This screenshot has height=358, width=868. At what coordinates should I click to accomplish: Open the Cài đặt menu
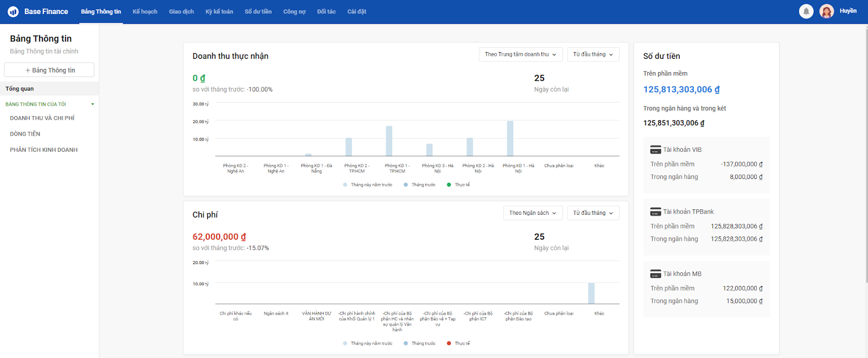356,11
